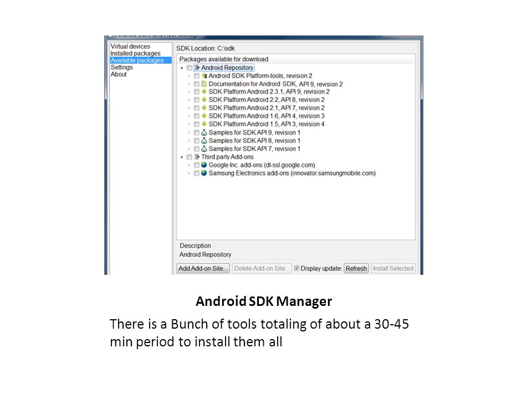Image resolution: width=532 pixels, height=399 pixels.
Task: Click the 'SDK Location: C:\sdk' text
Action: [x=205, y=48]
